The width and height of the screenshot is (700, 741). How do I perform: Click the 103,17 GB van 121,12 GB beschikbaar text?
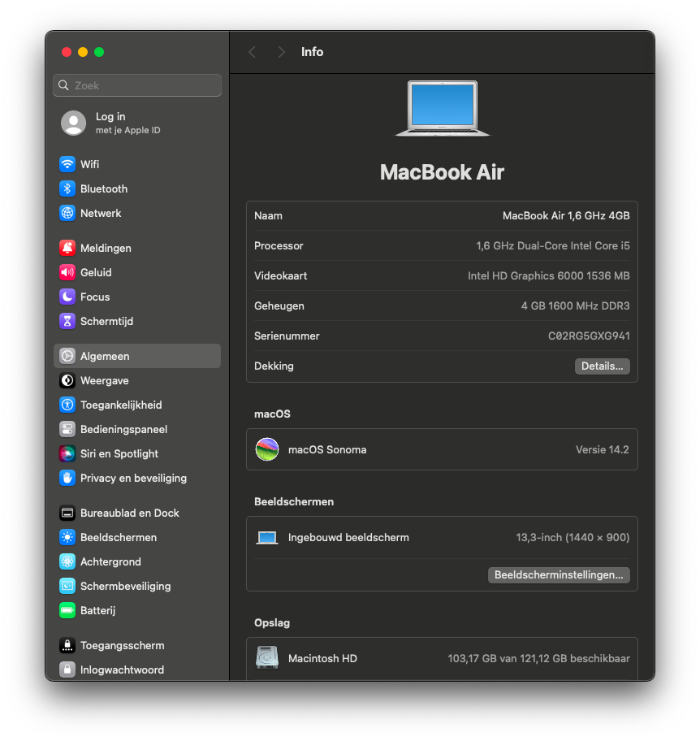tap(538, 659)
